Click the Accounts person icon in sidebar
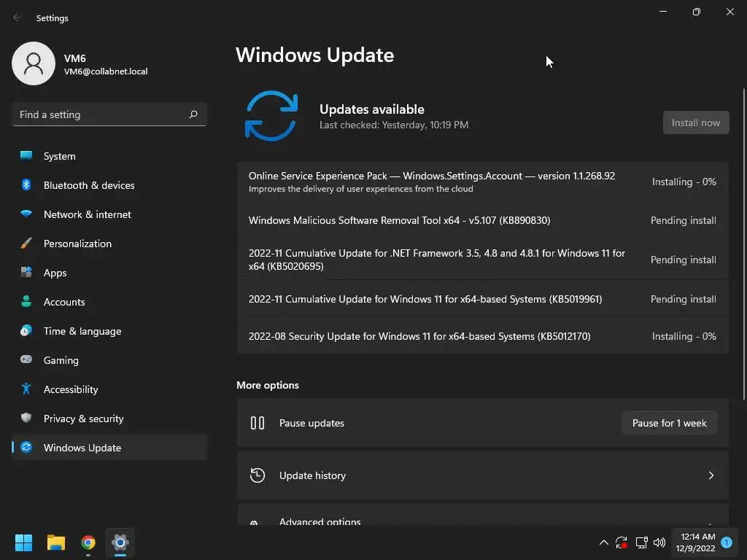 pyautogui.click(x=26, y=301)
